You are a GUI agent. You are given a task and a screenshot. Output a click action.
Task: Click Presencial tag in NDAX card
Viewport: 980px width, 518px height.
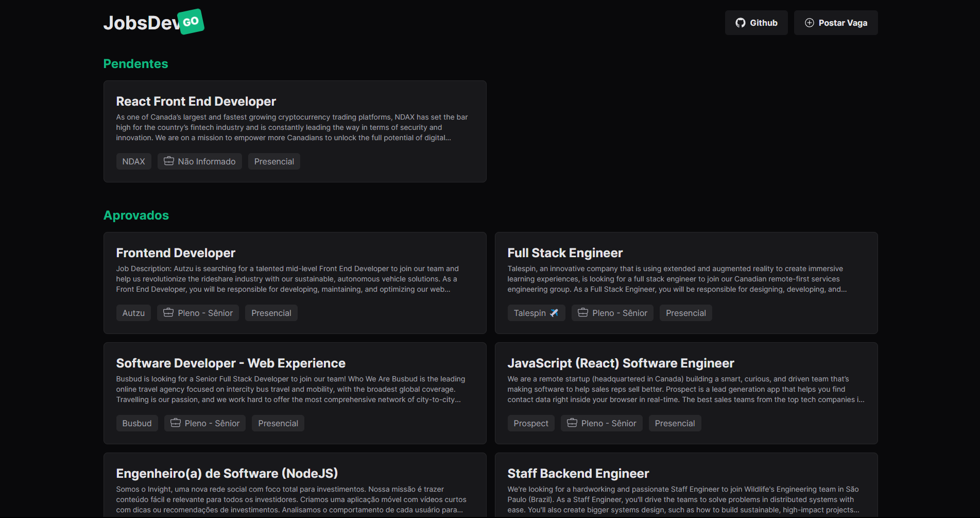[274, 161]
